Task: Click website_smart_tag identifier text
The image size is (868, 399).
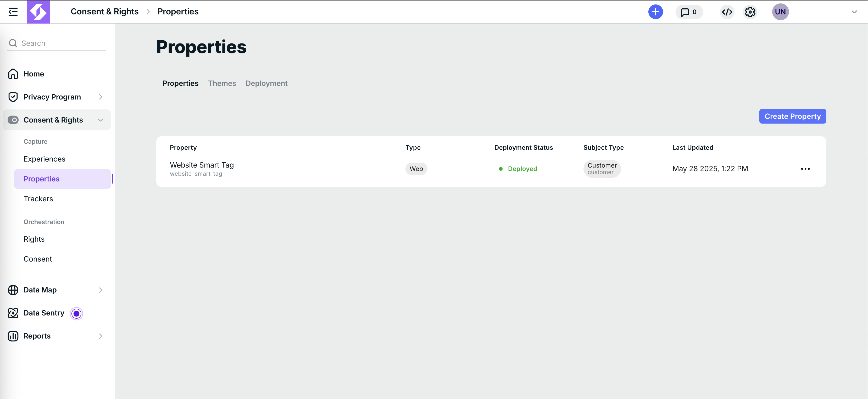Action: [196, 174]
